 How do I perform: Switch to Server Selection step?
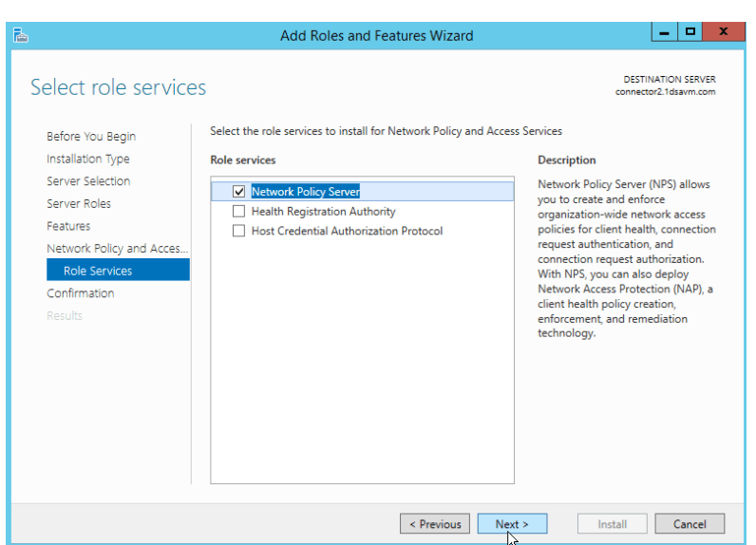[x=88, y=181]
